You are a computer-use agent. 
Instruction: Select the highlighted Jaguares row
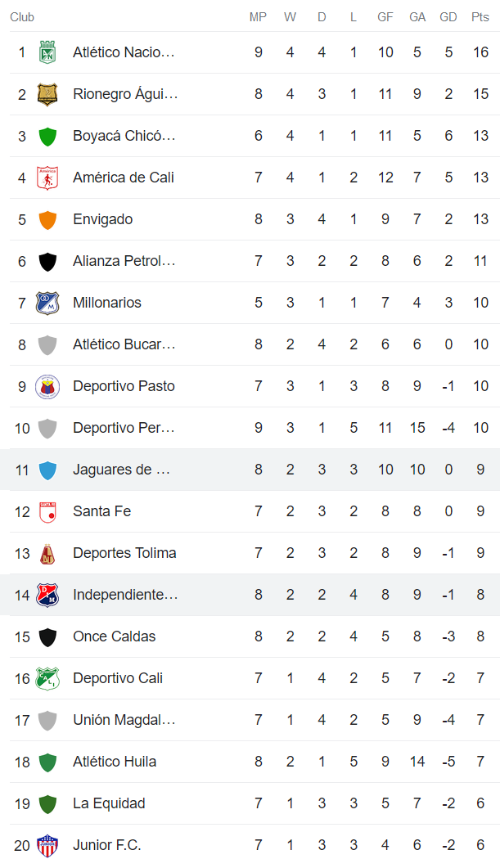(x=245, y=469)
